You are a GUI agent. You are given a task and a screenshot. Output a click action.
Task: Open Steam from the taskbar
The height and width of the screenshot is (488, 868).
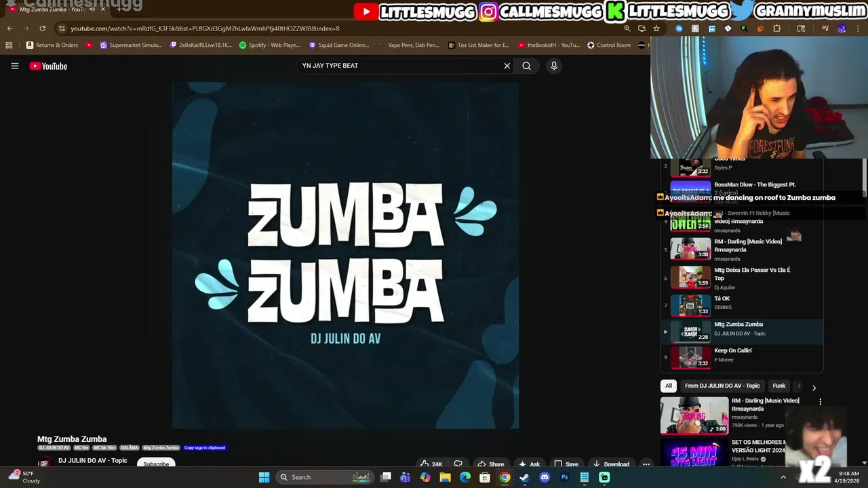[524, 477]
